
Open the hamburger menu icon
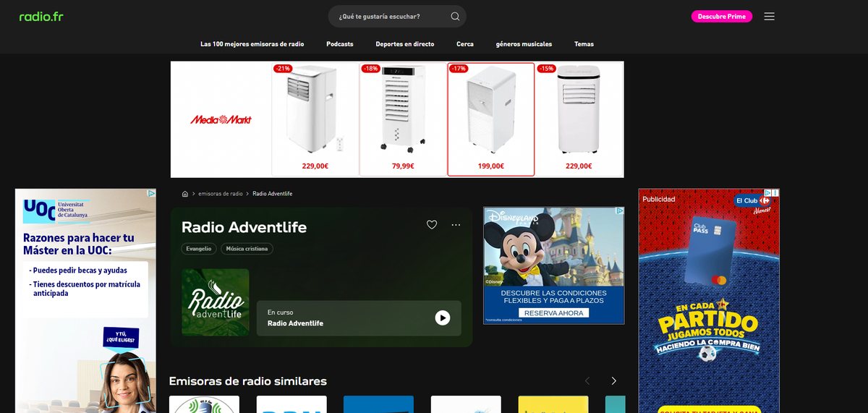tap(769, 17)
